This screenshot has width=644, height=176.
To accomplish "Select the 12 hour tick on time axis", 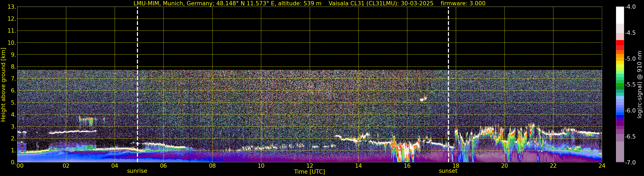I will (x=310, y=166).
